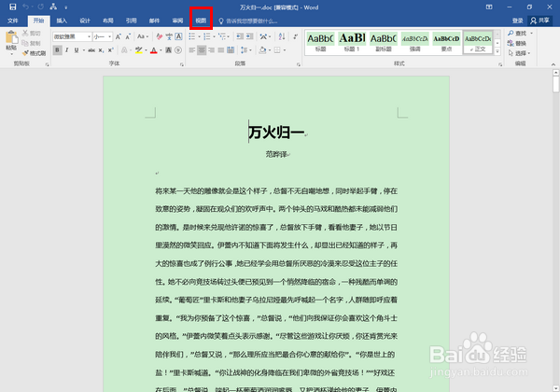Image resolution: width=560 pixels, height=392 pixels.
Task: Apply character shading to text
Action: [169, 50]
